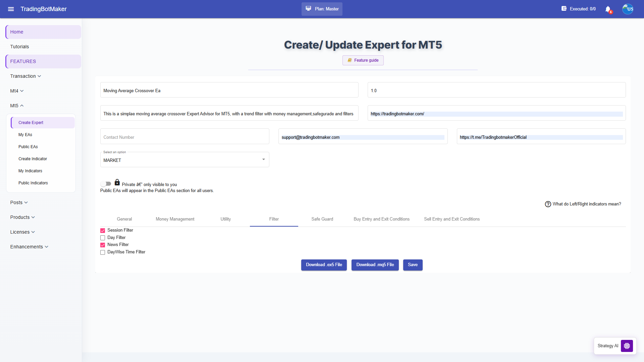This screenshot has height=362, width=644.
Task: Open My Indicators under Mt5
Action: click(x=43, y=171)
